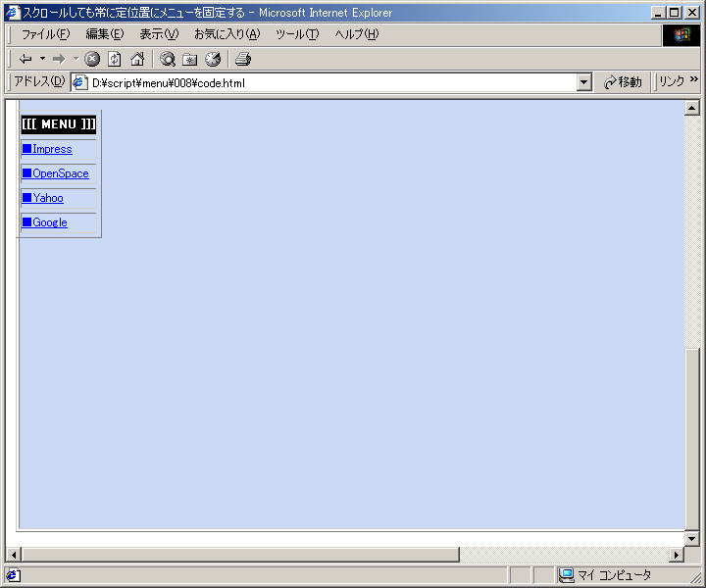Click the page icon in address bar
Viewport: 706px width, 588px height.
click(79, 82)
